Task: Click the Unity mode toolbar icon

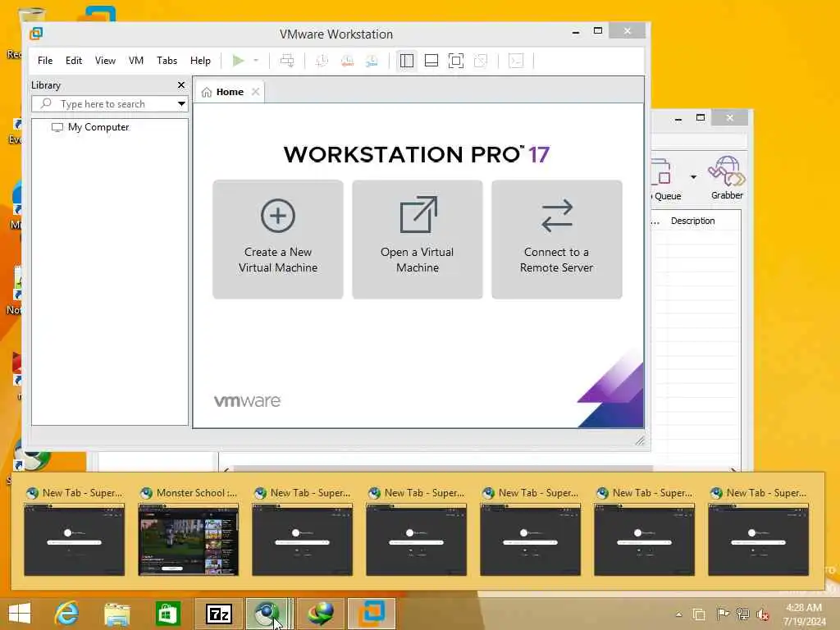Action: click(481, 61)
